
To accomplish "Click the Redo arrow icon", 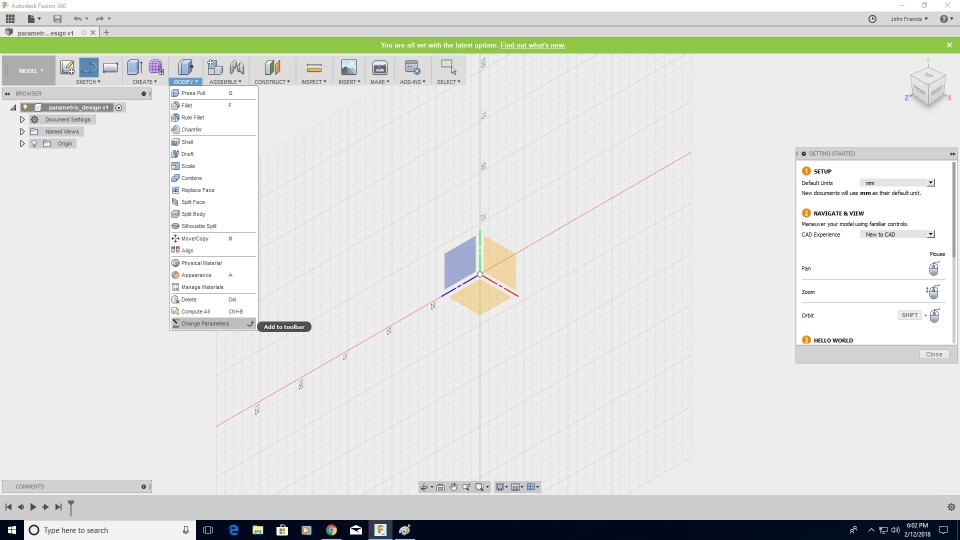I will (x=100, y=19).
